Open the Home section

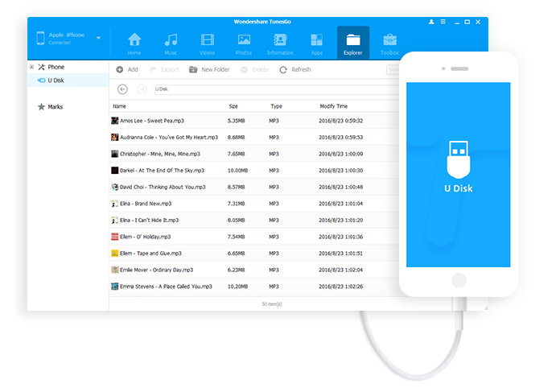(134, 43)
